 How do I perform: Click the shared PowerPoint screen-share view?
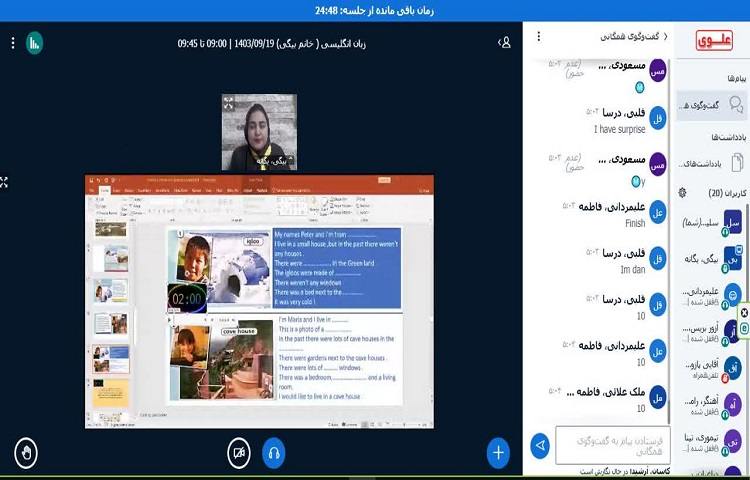[259, 301]
